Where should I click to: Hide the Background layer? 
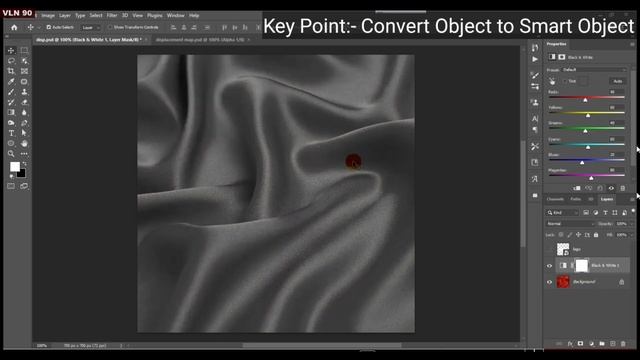coord(549,282)
